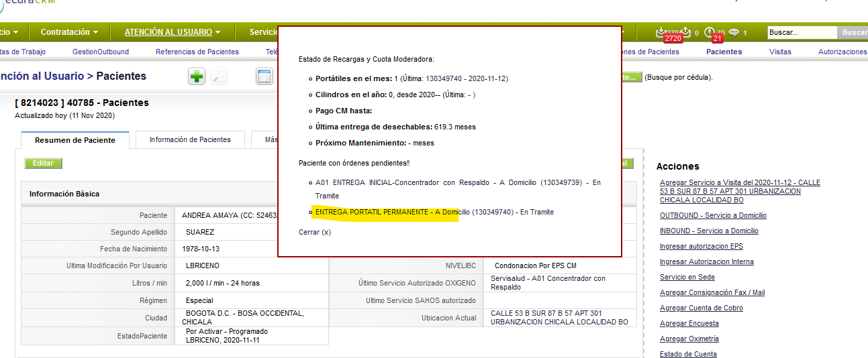Screen dimensions: 868x358
Task: Click the green plus add-patient icon
Action: click(197, 76)
